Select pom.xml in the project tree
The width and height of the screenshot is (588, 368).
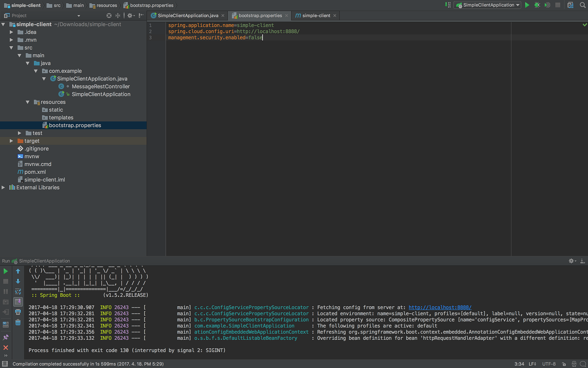click(x=35, y=172)
